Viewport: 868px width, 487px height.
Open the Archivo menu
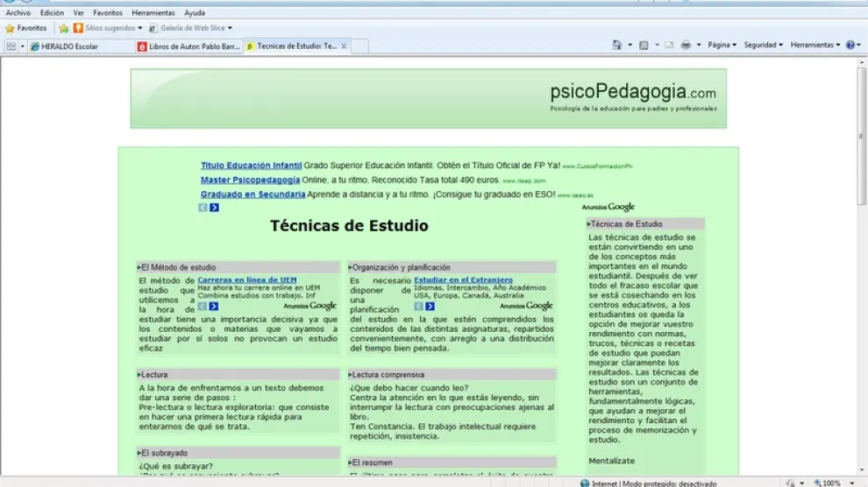18,13
